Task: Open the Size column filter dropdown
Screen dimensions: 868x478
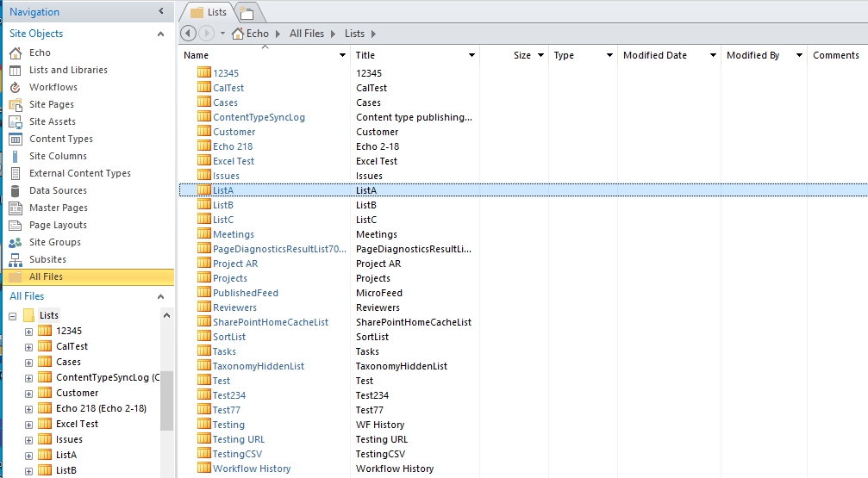Action: (540, 55)
